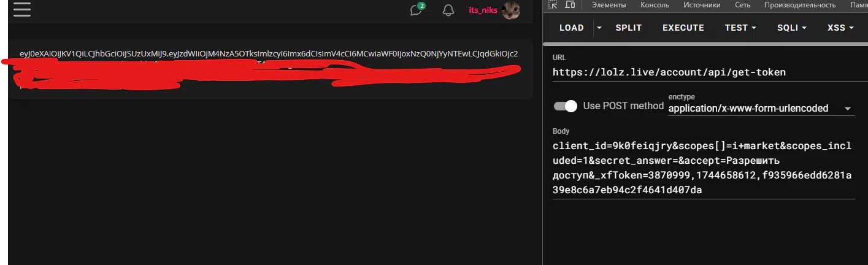868x265 pixels.
Task: Open the SQLI dropdown menu
Action: click(791, 28)
